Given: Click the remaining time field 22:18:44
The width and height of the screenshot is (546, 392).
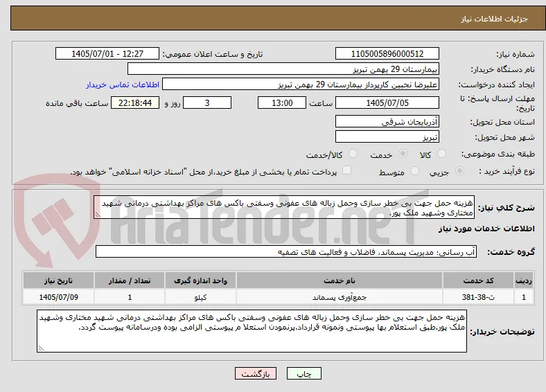Looking at the screenshot, I should pos(135,103).
